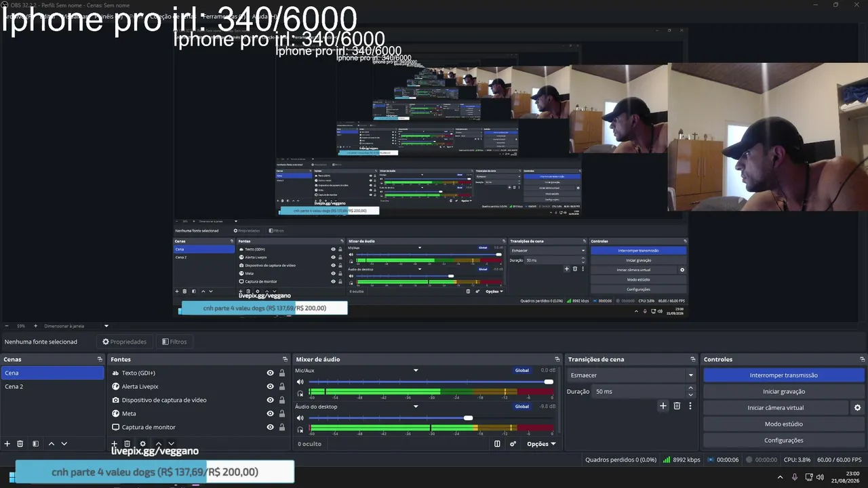Viewport: 868px width, 488px height.
Task: Click the 0 oculto hidden sources label
Action: point(310,444)
